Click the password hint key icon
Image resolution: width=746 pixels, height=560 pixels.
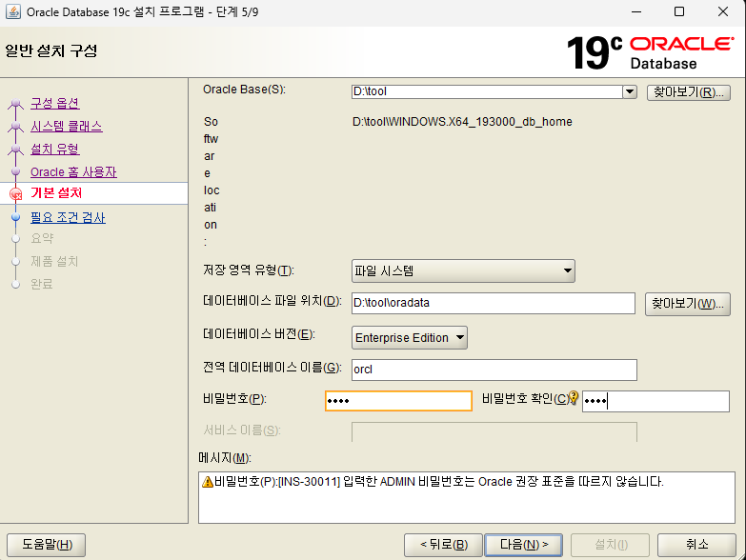(574, 397)
